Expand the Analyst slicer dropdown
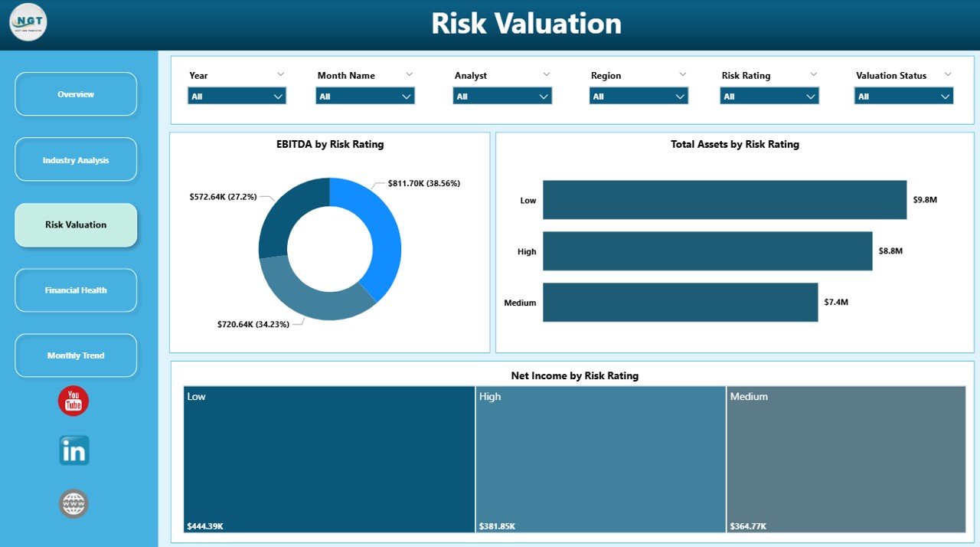This screenshot has height=547, width=980. point(542,96)
